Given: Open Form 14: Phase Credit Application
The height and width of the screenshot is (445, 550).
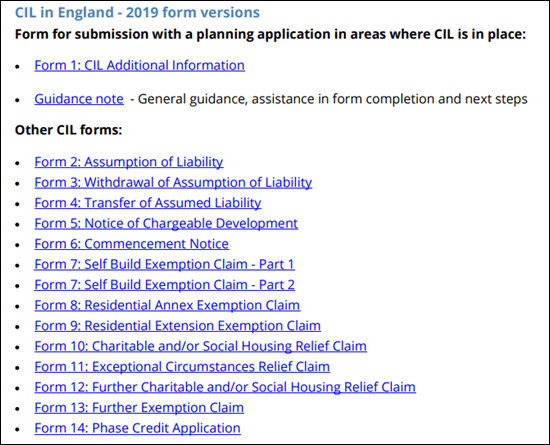Looking at the screenshot, I should coord(138,428).
